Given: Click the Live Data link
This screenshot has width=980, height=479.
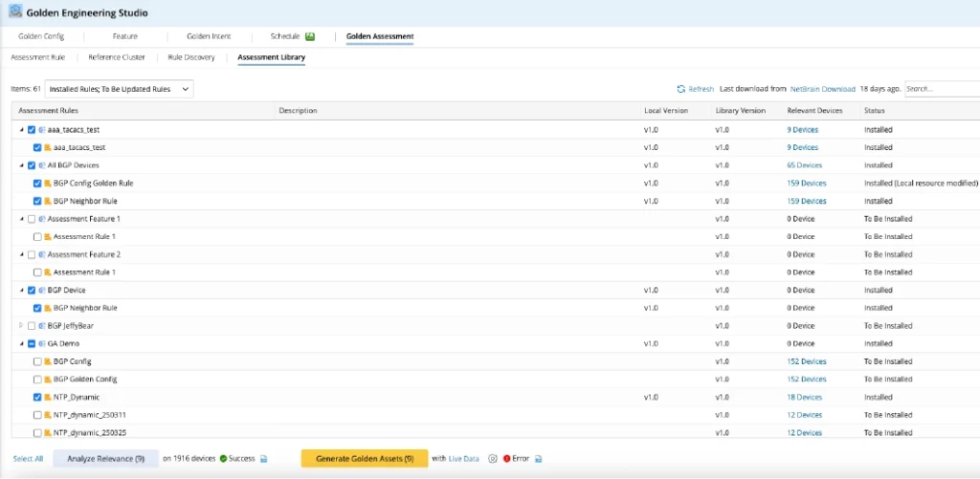Looking at the screenshot, I should (464, 458).
